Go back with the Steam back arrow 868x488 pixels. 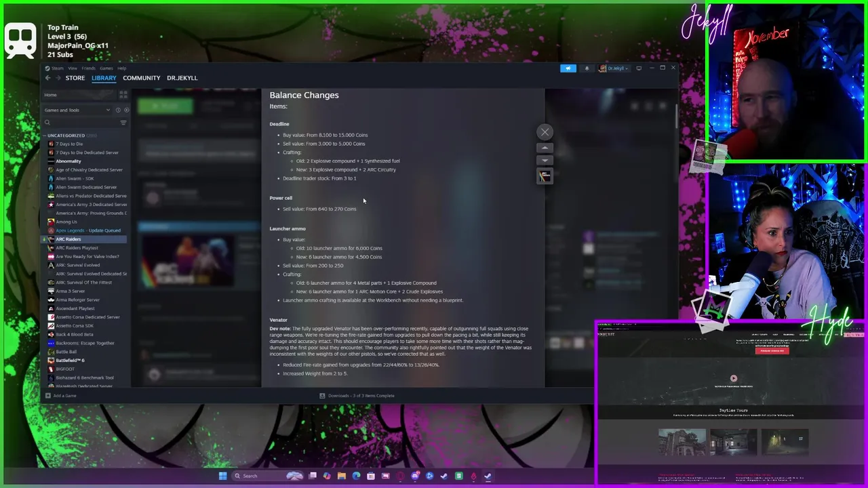(47, 78)
